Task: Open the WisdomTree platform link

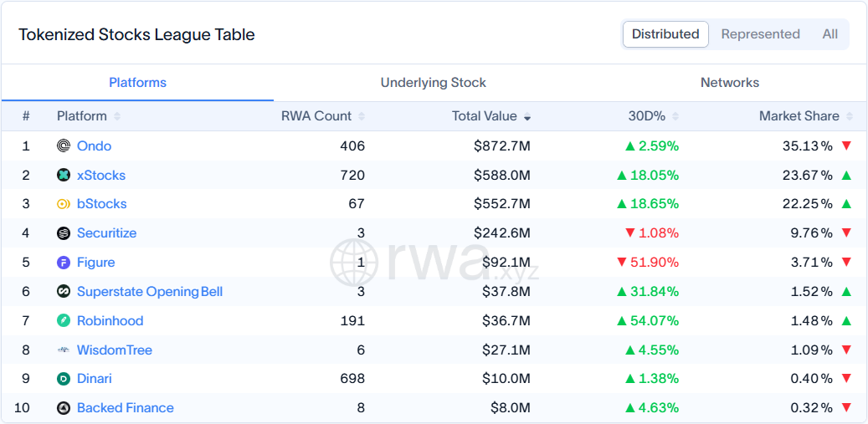Action: coord(115,350)
